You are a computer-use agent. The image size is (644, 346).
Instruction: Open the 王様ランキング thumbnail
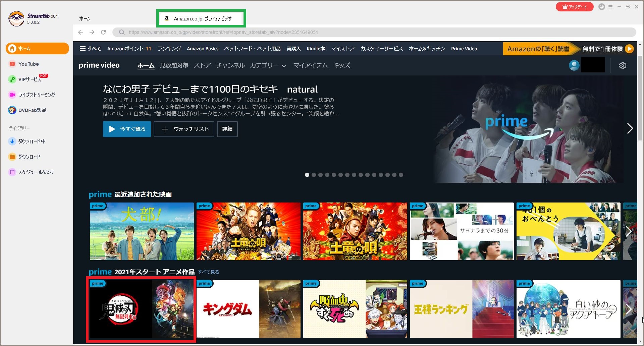point(462,309)
